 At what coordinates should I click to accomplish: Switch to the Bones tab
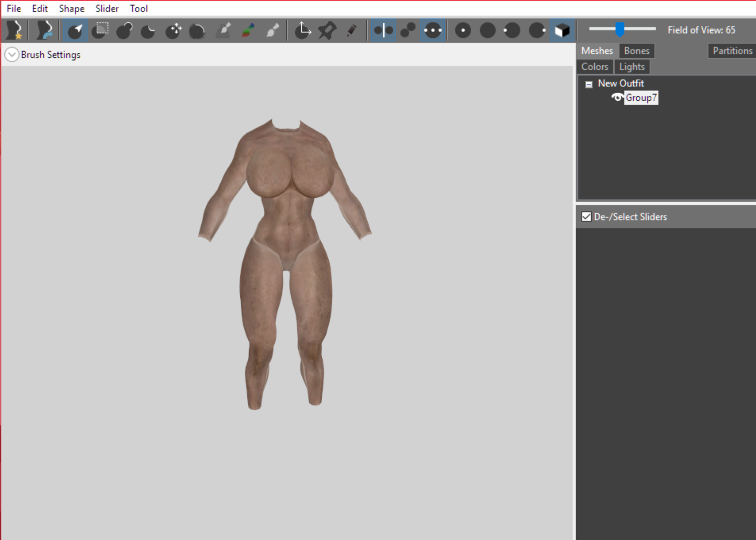(x=637, y=51)
